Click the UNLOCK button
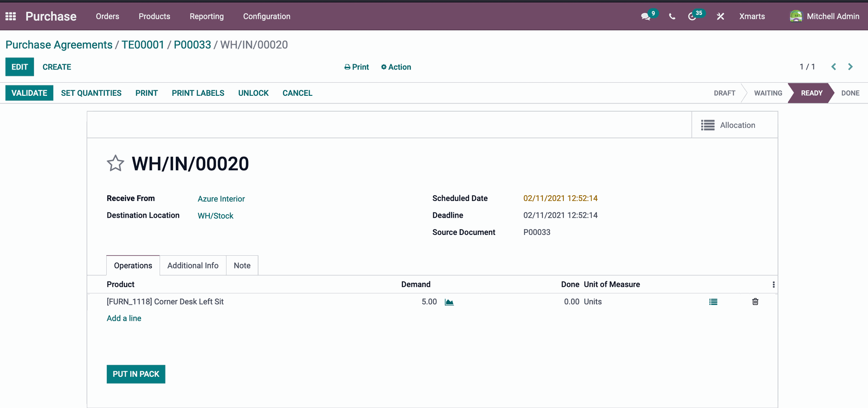The width and height of the screenshot is (868, 408). 254,93
